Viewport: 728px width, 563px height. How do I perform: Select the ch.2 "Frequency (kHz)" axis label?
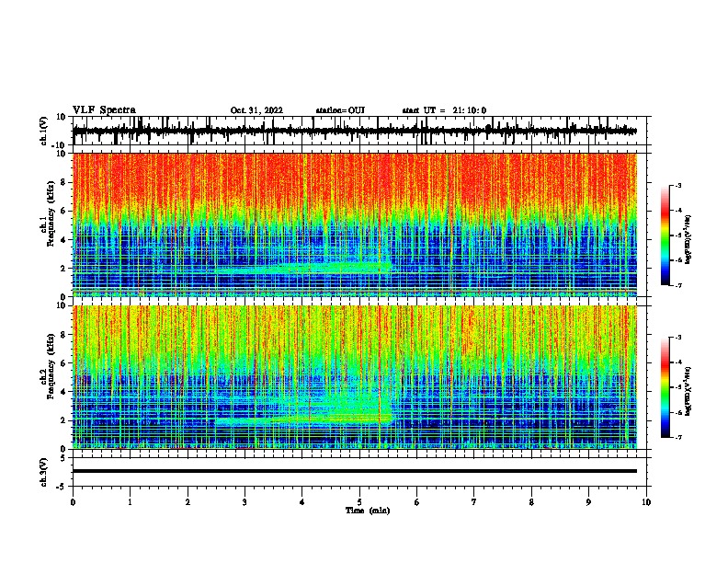pyautogui.click(x=51, y=366)
